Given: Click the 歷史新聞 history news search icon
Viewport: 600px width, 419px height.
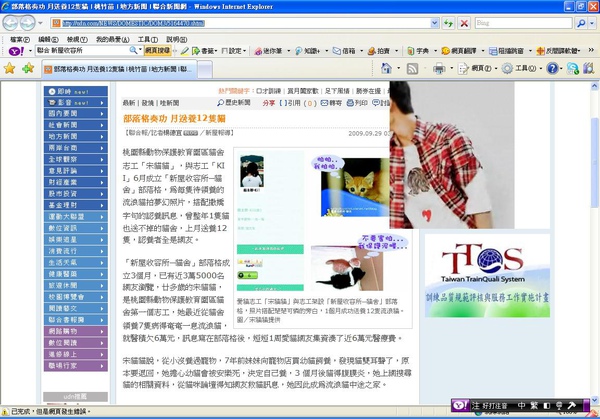Looking at the screenshot, I should [x=220, y=103].
